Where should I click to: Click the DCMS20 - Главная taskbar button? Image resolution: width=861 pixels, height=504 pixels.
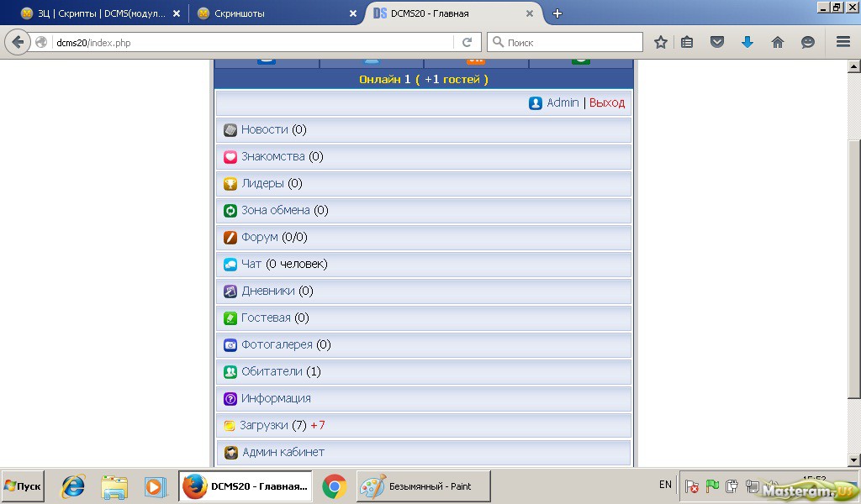coord(246,486)
